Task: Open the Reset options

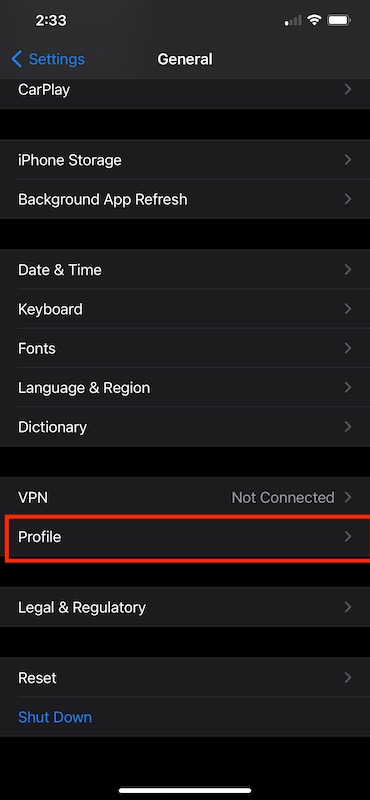Action: pyautogui.click(x=185, y=678)
